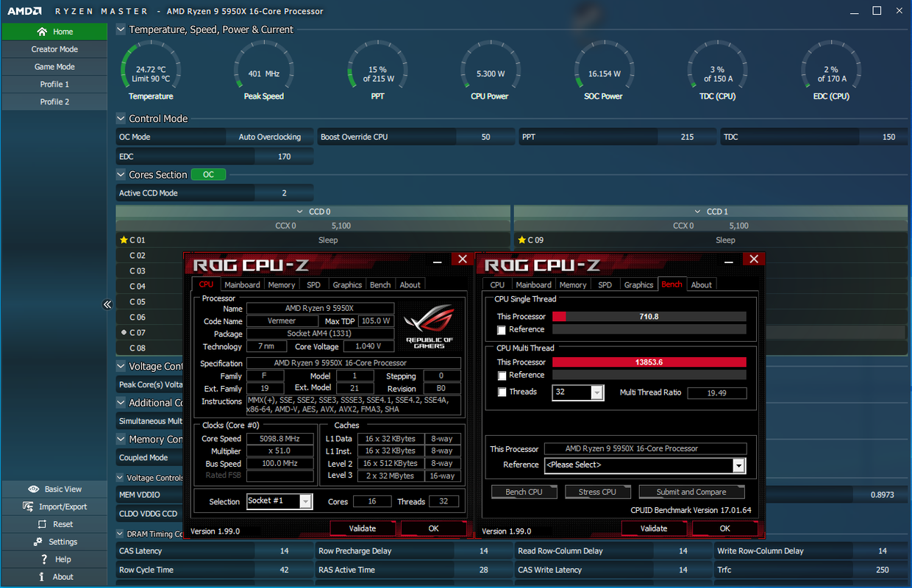The image size is (912, 588).
Task: Toggle the green OC badge in Cores Section
Action: pyautogui.click(x=208, y=175)
